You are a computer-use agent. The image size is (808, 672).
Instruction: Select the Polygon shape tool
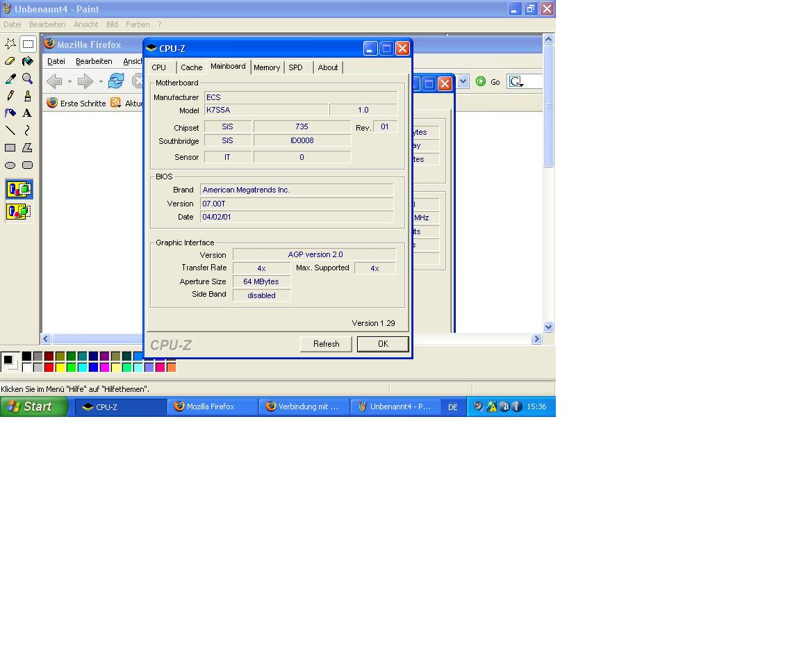(28, 148)
